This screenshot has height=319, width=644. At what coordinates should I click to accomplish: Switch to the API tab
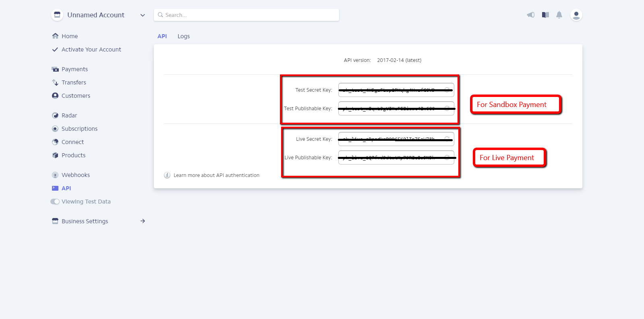click(162, 36)
